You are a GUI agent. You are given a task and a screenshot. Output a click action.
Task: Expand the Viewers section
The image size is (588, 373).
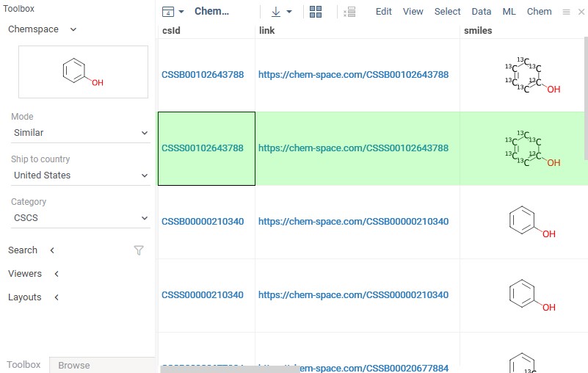33,274
